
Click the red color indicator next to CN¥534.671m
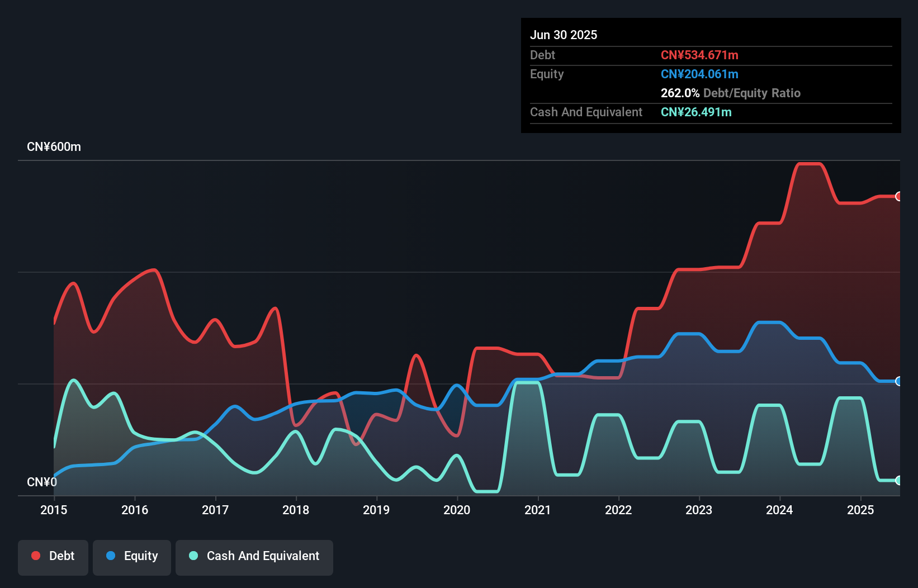[x=699, y=55]
